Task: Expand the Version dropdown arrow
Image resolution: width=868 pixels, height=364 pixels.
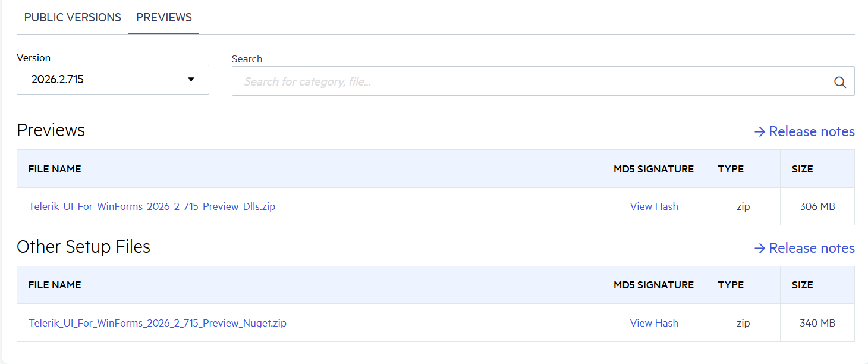Action: [191, 80]
